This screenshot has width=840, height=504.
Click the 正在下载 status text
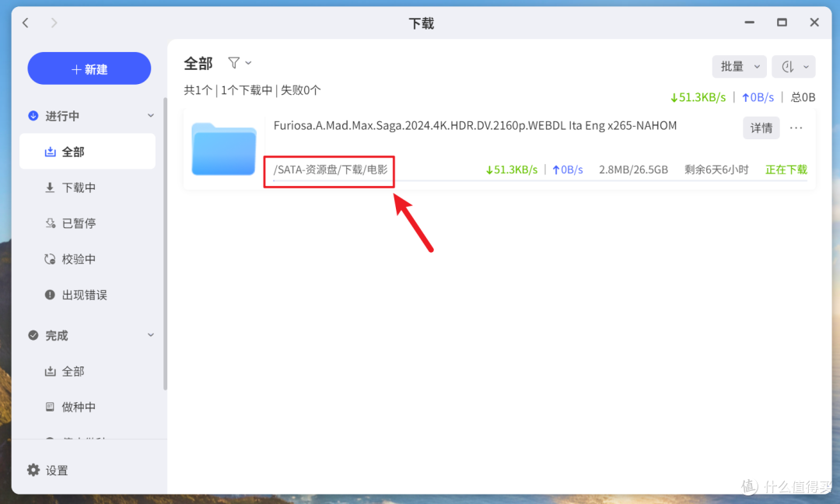click(786, 170)
